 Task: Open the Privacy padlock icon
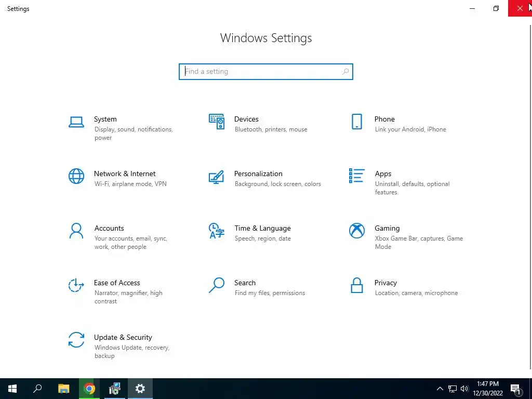click(x=356, y=285)
